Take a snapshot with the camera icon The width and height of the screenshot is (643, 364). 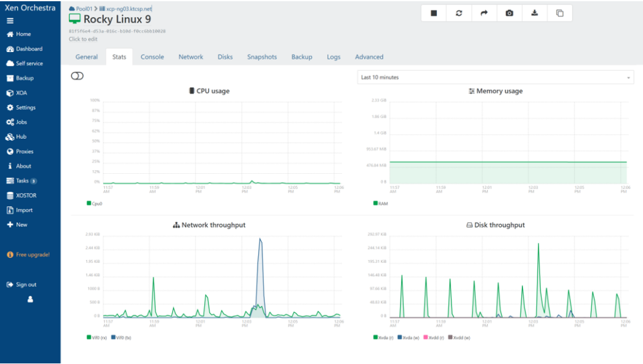click(509, 13)
